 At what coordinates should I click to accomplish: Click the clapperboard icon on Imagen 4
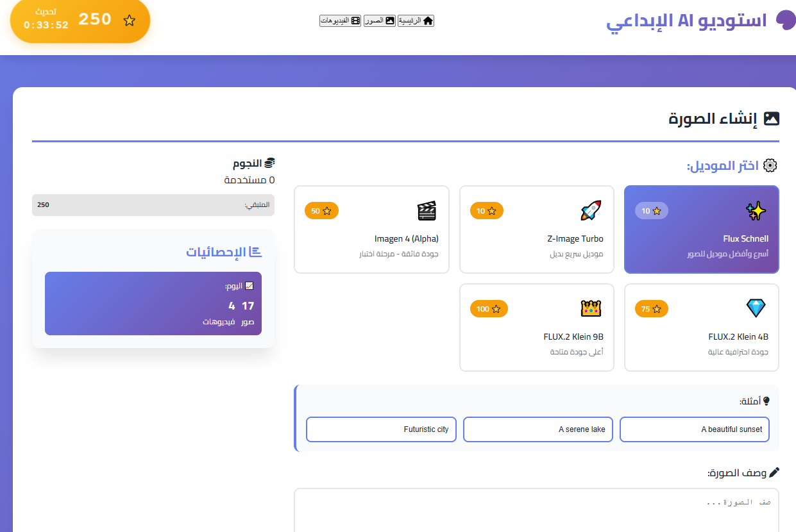click(x=427, y=211)
